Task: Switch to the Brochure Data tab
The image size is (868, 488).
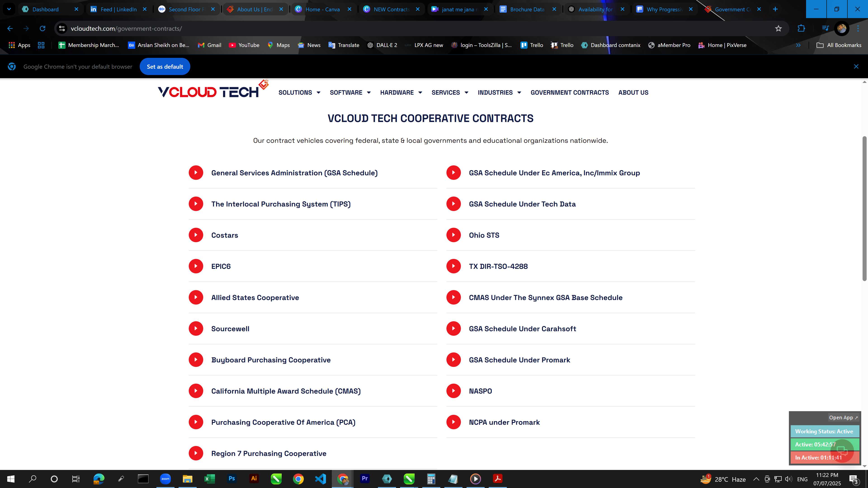Action: [x=527, y=9]
